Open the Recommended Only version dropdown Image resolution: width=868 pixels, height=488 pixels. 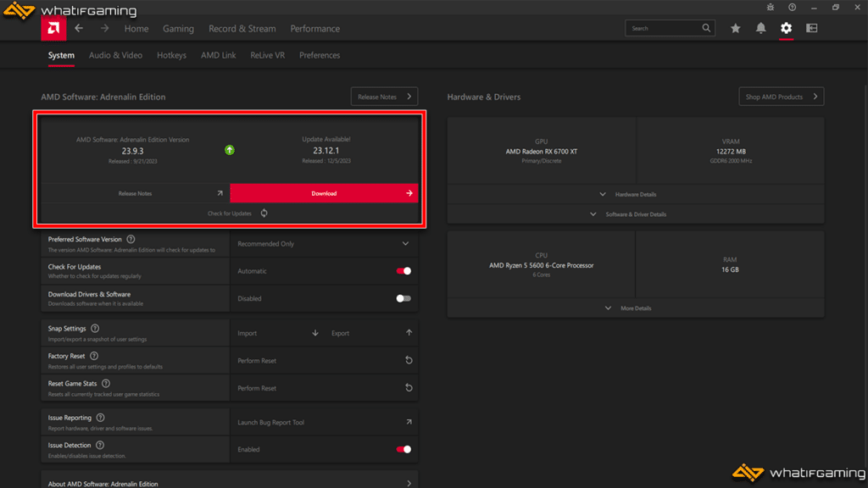coord(323,244)
